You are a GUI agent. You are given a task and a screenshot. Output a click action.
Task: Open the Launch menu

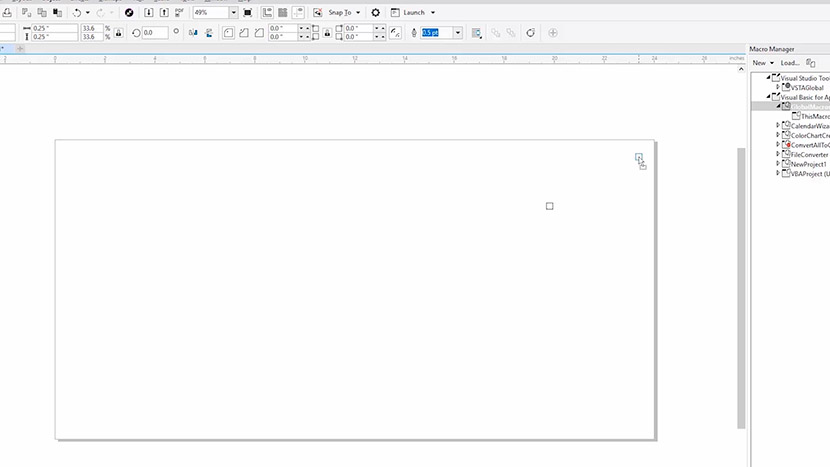(x=413, y=13)
